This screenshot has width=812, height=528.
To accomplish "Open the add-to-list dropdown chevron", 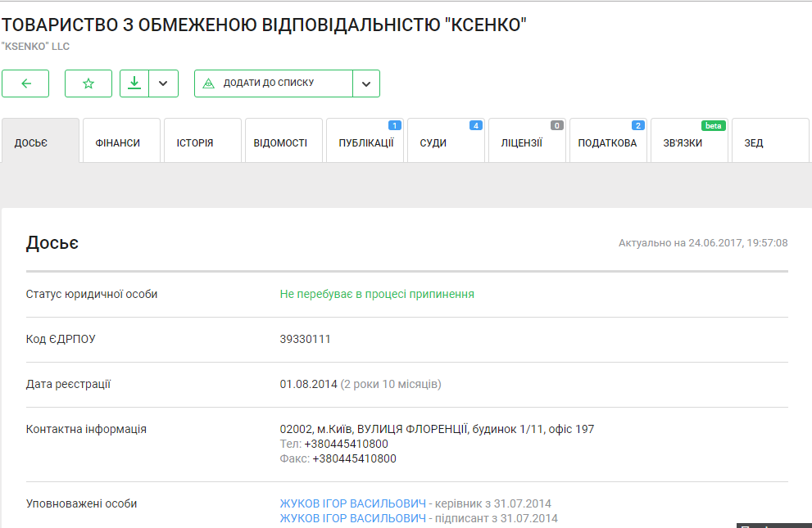I will 366,83.
